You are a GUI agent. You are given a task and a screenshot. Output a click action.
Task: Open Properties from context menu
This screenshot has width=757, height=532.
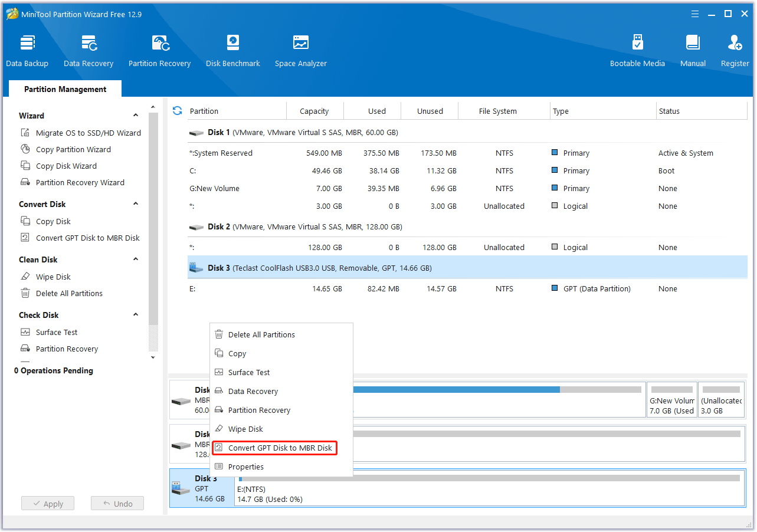[281, 467]
